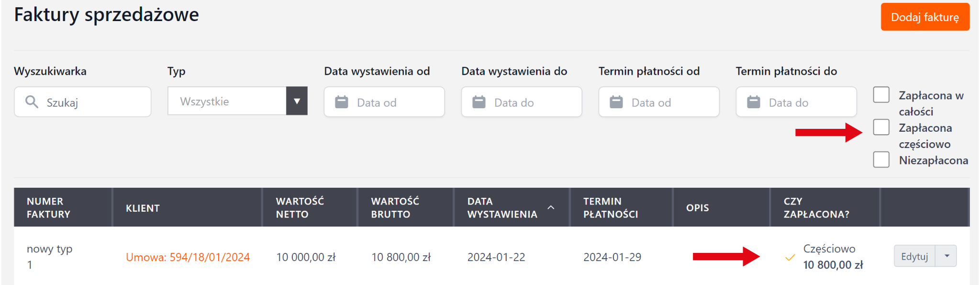Click calendar icon in issue date from field
This screenshot has height=285, width=980.
pos(342,102)
